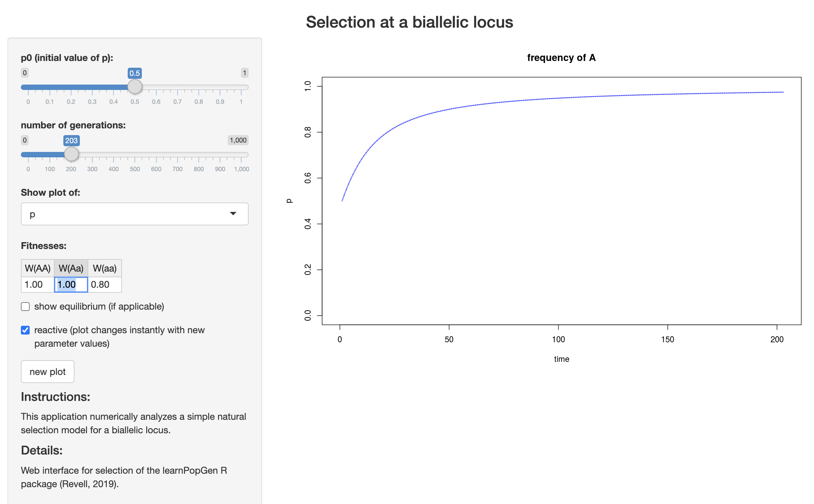
Task: Set generations slider to 900 tick
Action: [x=220, y=155]
